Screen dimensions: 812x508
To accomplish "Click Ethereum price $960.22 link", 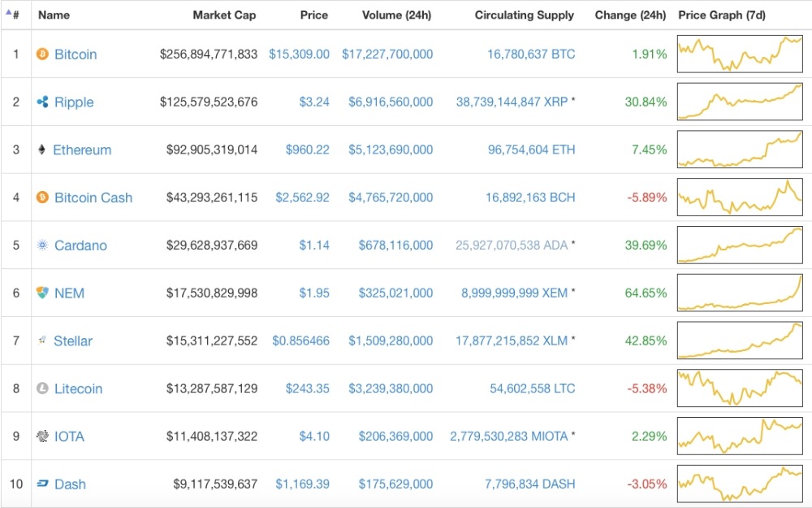I will [x=307, y=150].
